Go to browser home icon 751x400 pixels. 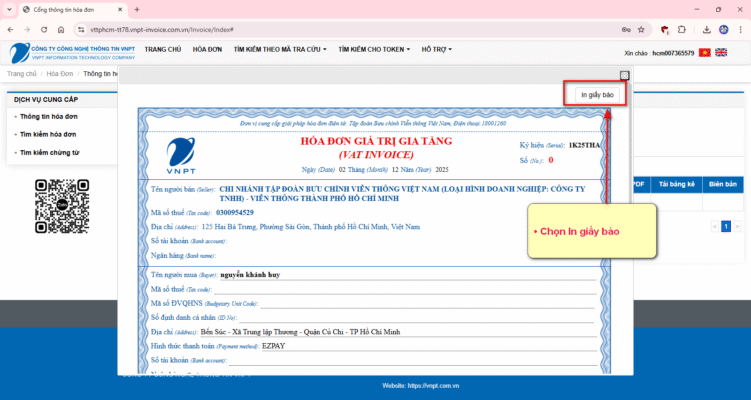coord(61,30)
